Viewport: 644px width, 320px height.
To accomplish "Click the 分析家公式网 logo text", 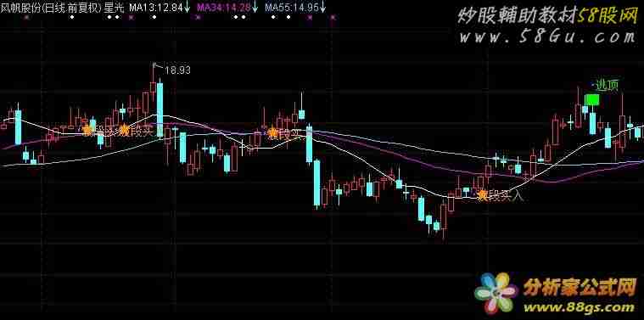I will click(580, 287).
